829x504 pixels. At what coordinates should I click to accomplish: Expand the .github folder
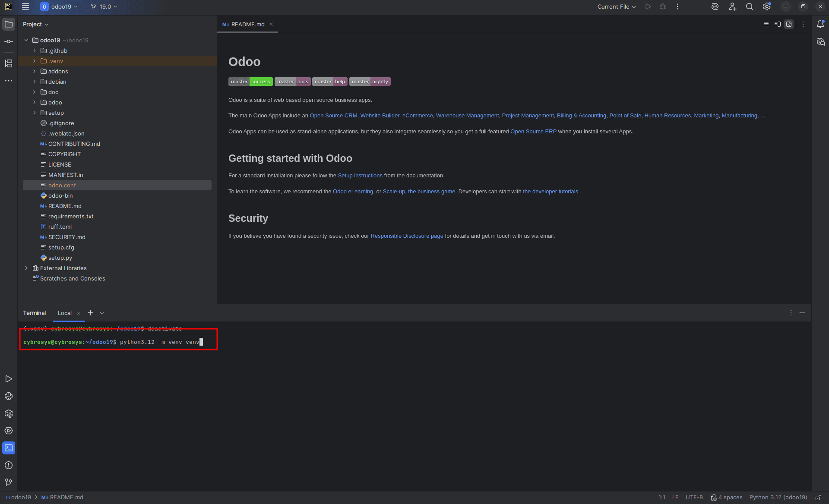click(x=35, y=50)
